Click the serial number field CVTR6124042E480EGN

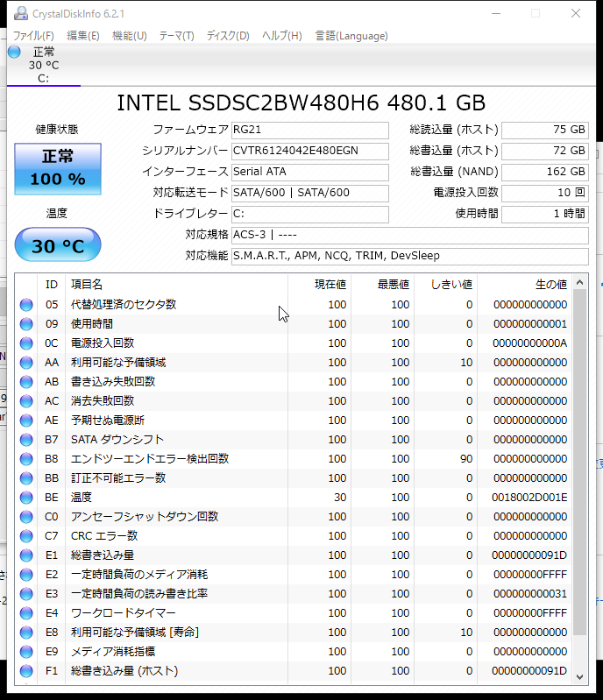click(x=310, y=151)
